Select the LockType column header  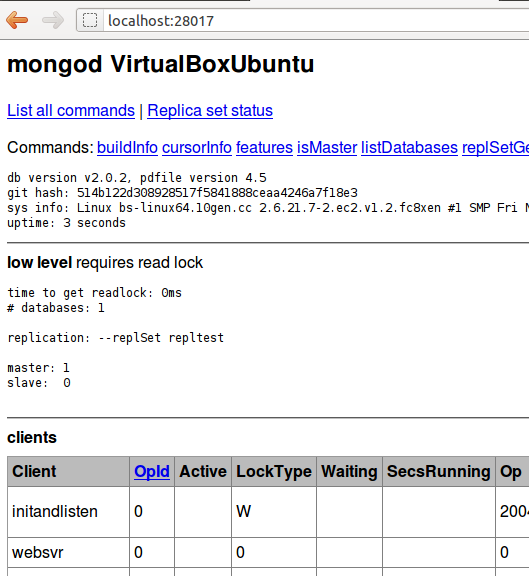pyautogui.click(x=274, y=472)
